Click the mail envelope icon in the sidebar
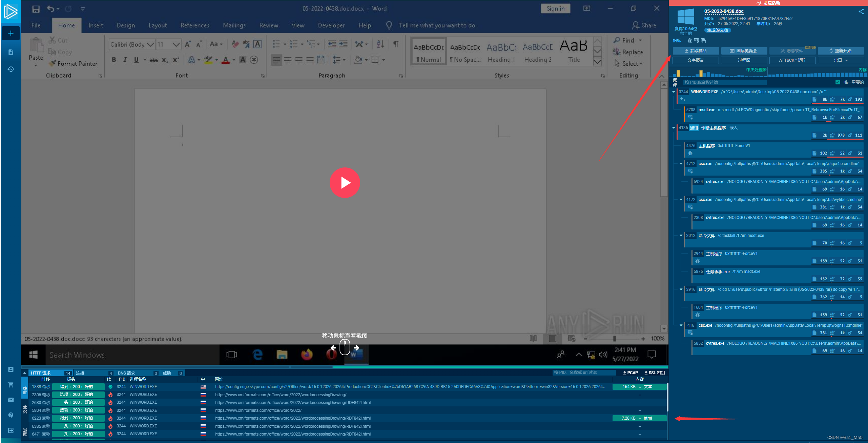Screen dimensions: 868x443 click(11, 400)
